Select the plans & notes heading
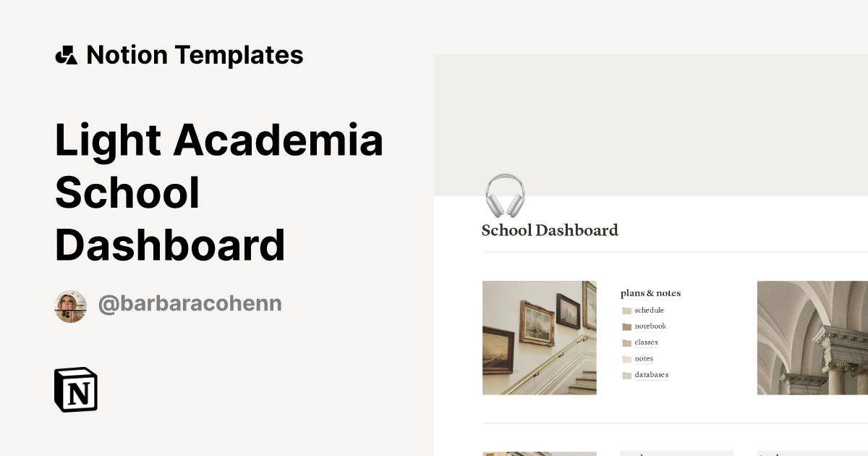This screenshot has height=456, width=868. click(x=650, y=293)
